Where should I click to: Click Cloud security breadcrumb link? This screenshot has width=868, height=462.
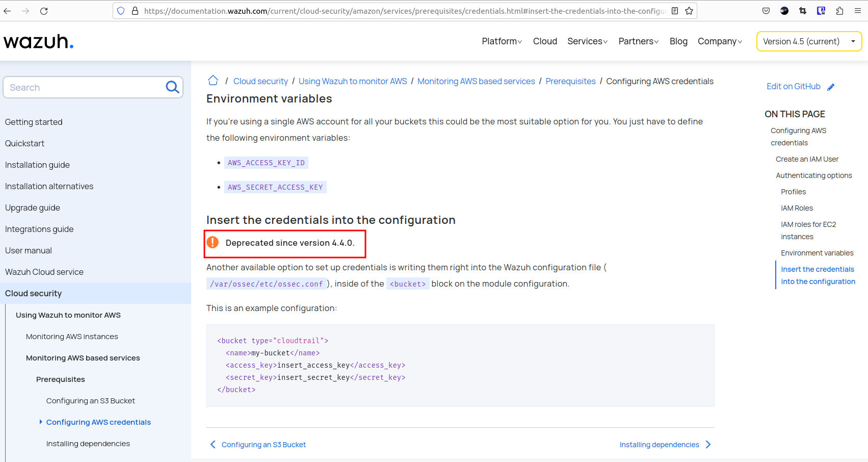[x=260, y=81]
